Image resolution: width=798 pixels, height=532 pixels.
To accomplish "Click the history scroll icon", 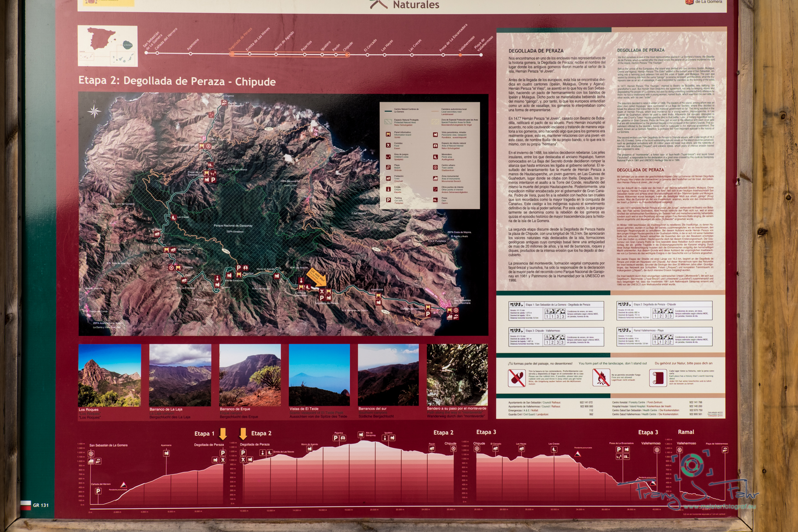I will [658, 378].
